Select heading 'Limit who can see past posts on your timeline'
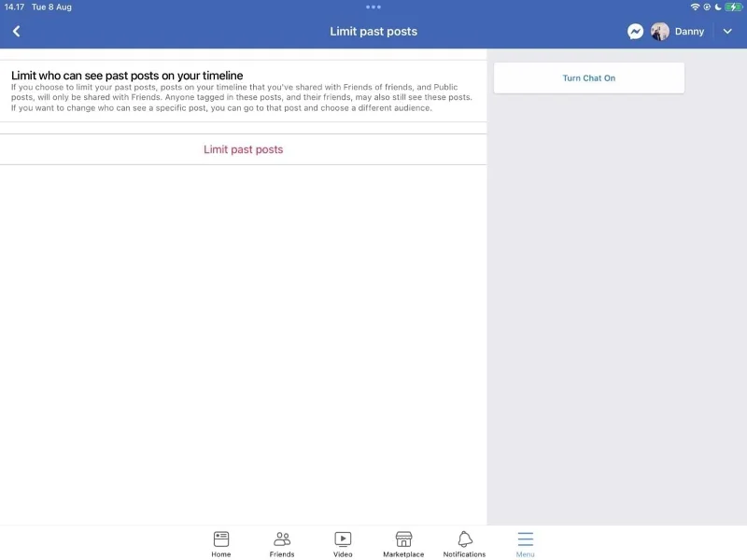Viewport: 747px width, 560px height. [x=127, y=76]
